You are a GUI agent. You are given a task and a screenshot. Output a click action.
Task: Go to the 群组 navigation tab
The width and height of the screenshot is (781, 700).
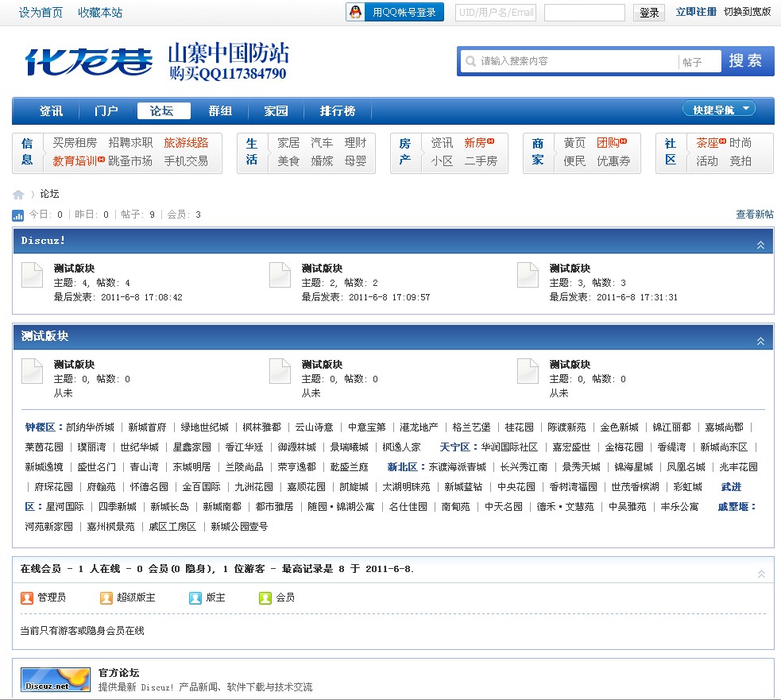click(220, 110)
